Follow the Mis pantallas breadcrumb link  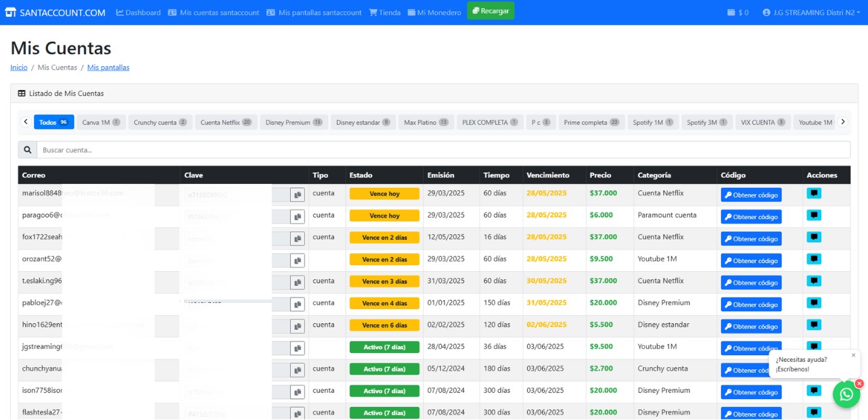[108, 68]
